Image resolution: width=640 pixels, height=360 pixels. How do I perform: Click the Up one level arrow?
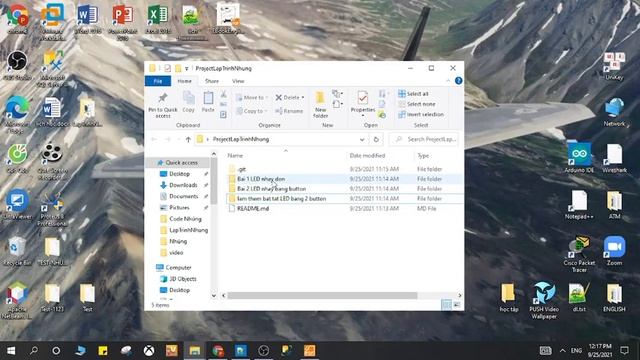pos(188,140)
